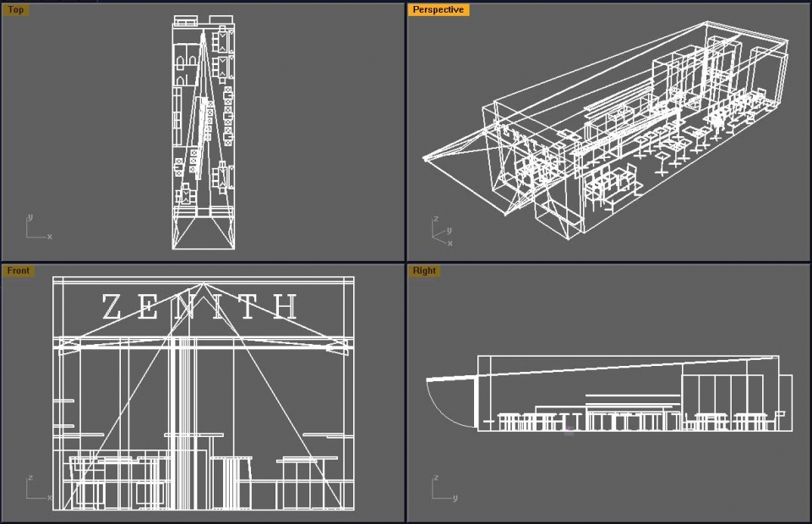This screenshot has width=812, height=524.
Task: Click the axis icon in Right viewport
Action: [x=443, y=490]
